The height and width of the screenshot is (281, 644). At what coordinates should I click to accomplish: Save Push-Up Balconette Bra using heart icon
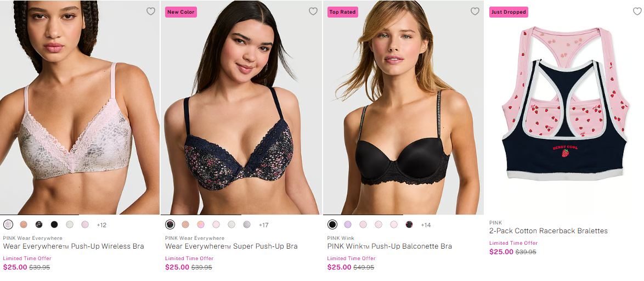pyautogui.click(x=475, y=12)
